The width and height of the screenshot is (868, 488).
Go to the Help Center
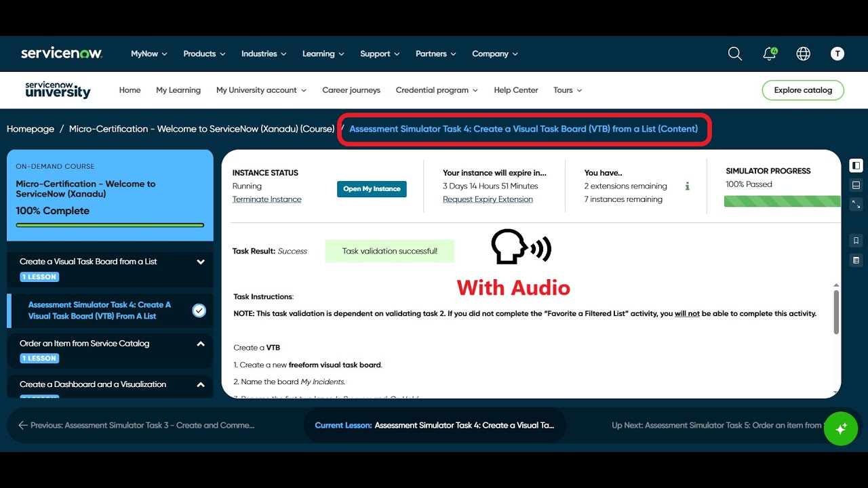pos(516,90)
